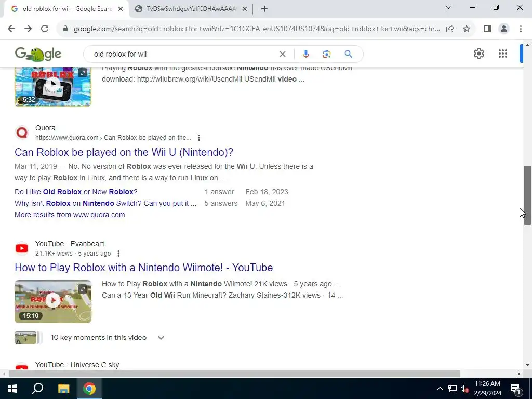This screenshot has width=532, height=399.
Task: Open the Google apps grid
Action: tap(503, 54)
